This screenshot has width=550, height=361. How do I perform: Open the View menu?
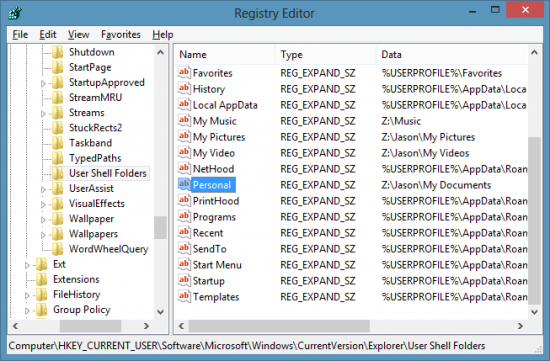(79, 34)
